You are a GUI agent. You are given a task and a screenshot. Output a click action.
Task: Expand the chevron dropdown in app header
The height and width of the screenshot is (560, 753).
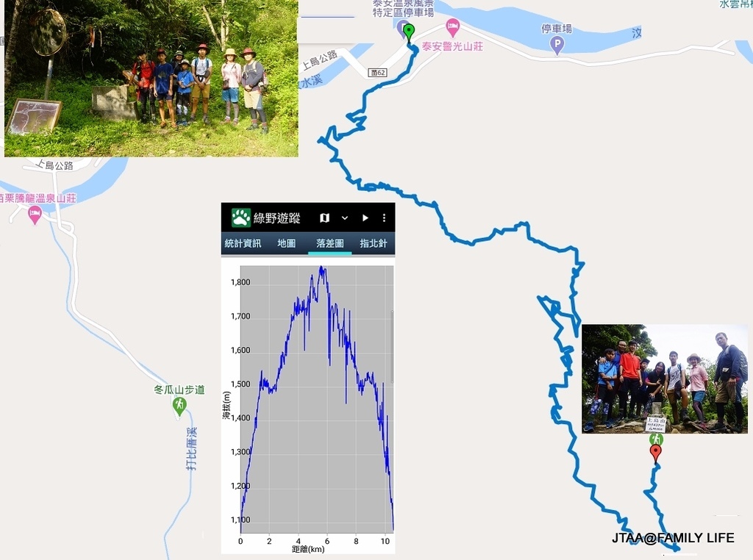[345, 218]
